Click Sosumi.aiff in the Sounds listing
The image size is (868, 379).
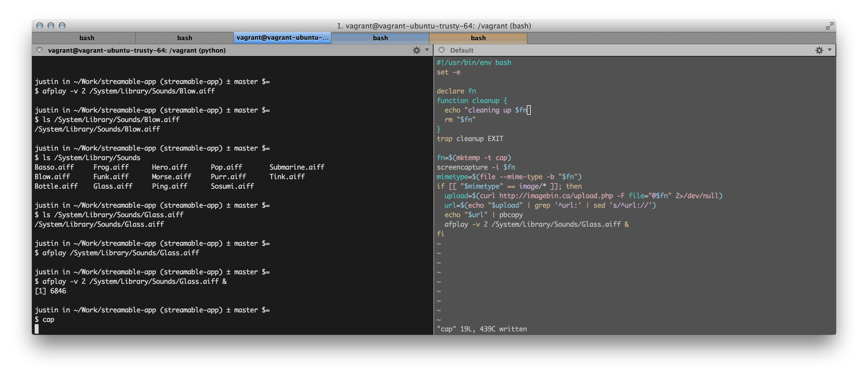coord(232,186)
